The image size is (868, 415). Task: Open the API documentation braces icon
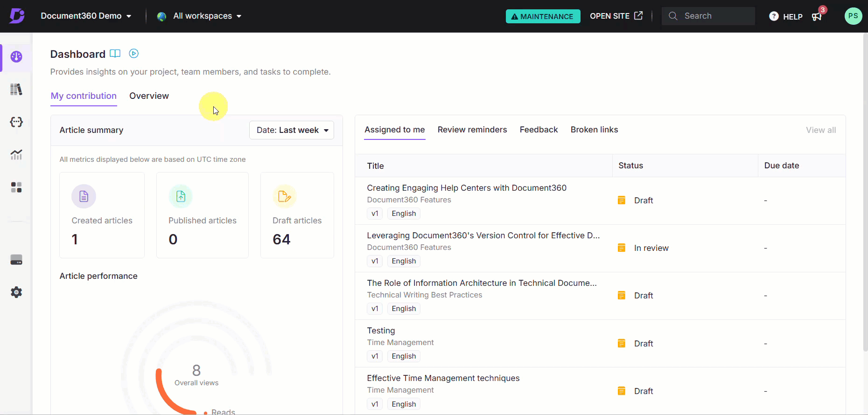(16, 122)
